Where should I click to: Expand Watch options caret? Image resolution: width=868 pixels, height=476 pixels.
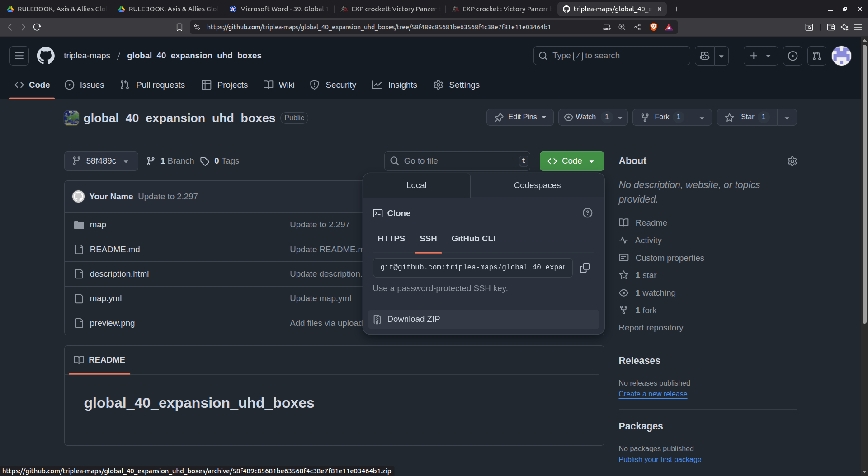pyautogui.click(x=620, y=118)
